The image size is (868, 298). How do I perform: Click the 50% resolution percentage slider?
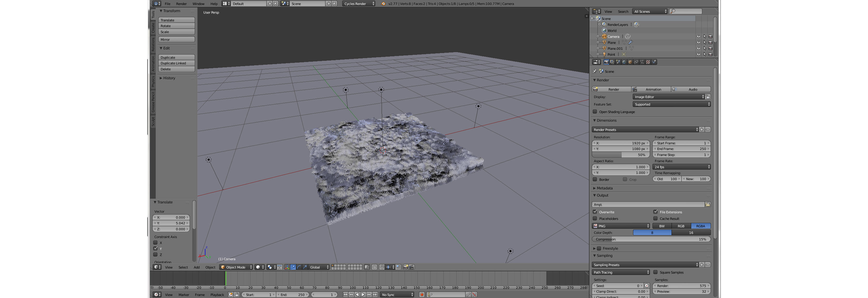click(x=621, y=155)
